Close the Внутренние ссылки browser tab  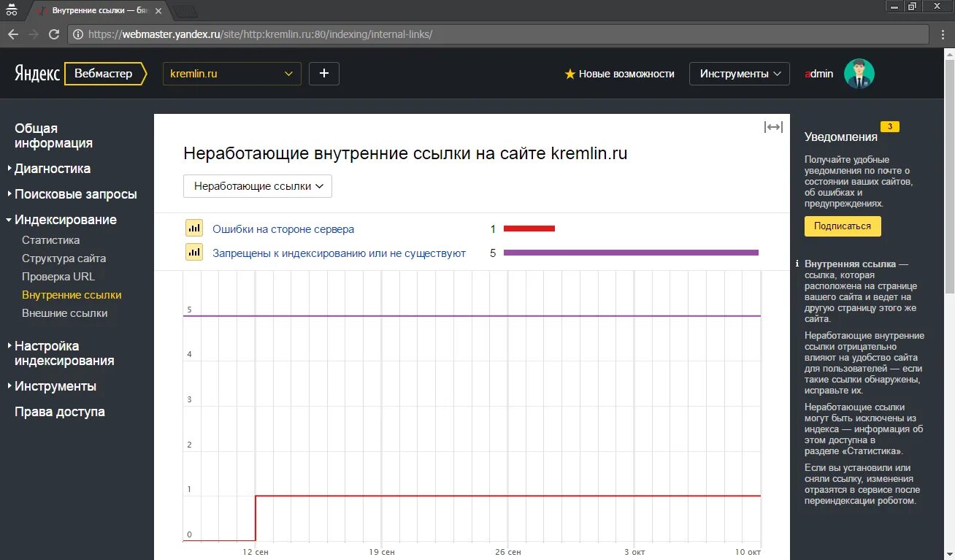tap(158, 11)
